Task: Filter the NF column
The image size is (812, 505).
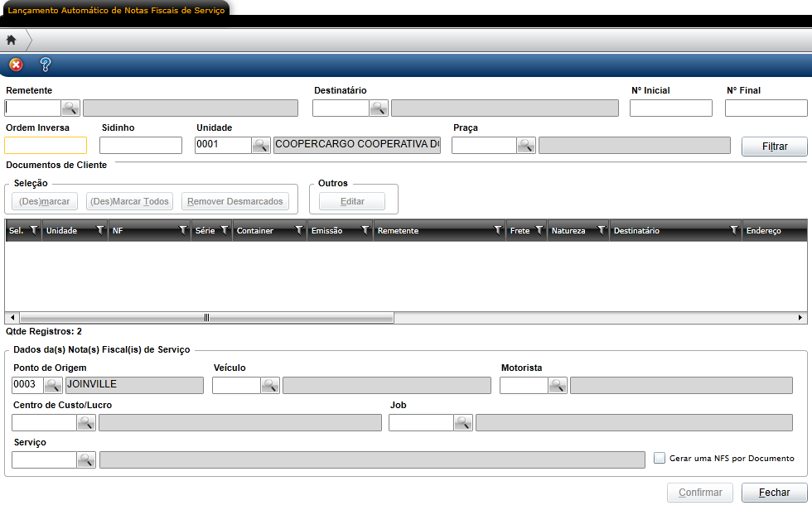Action: coord(183,230)
